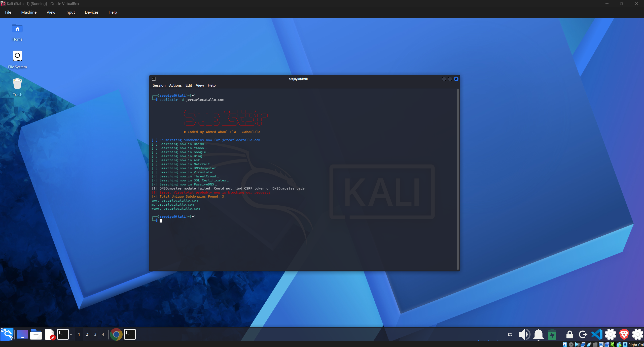Viewport: 644px width, 347px height.
Task: Lock the screen with the padlock icon
Action: pyautogui.click(x=569, y=334)
